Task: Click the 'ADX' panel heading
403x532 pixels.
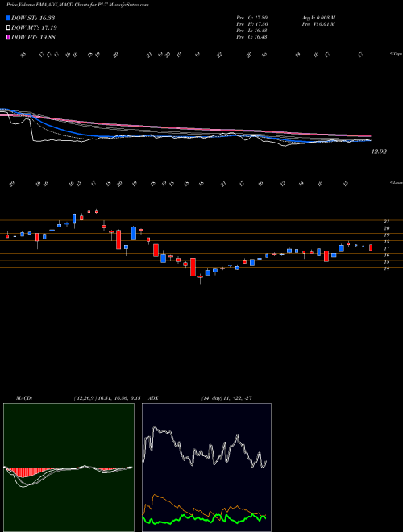Action: click(154, 398)
